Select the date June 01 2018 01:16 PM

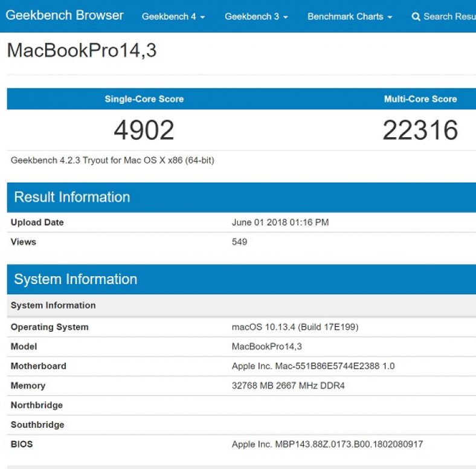(x=280, y=222)
